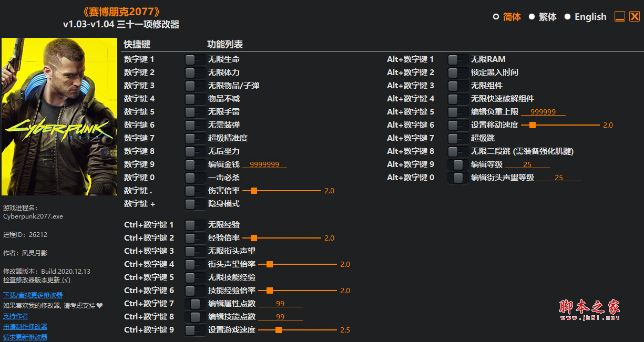Adjust 街头声望倍率 slider handle
Image resolution: width=644 pixels, height=342 pixels.
pyautogui.click(x=269, y=264)
